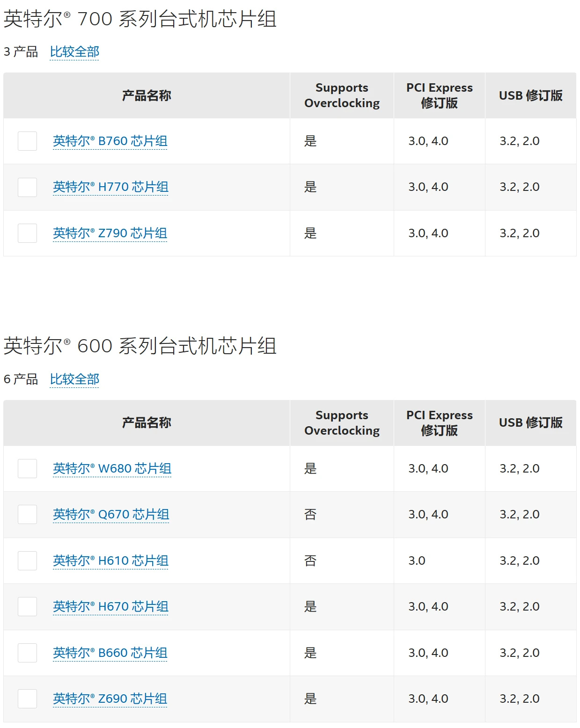Open the 英特尔 Z790 芯片组 link
The height and width of the screenshot is (728, 580).
[110, 233]
